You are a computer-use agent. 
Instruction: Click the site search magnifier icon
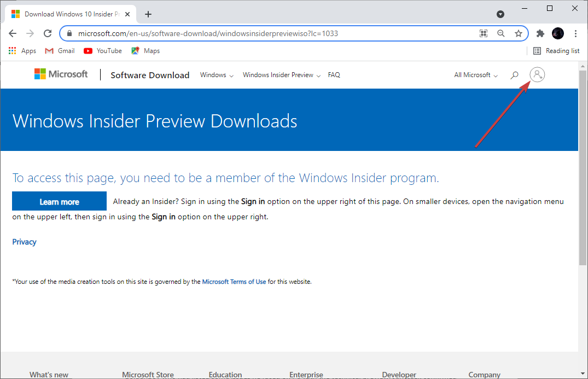point(515,75)
